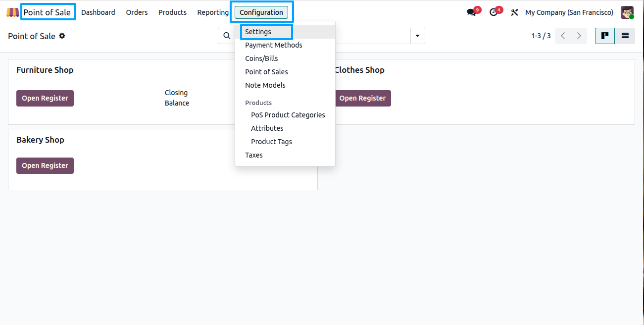Click the gear icon beside Point of Sale title

pyautogui.click(x=62, y=36)
